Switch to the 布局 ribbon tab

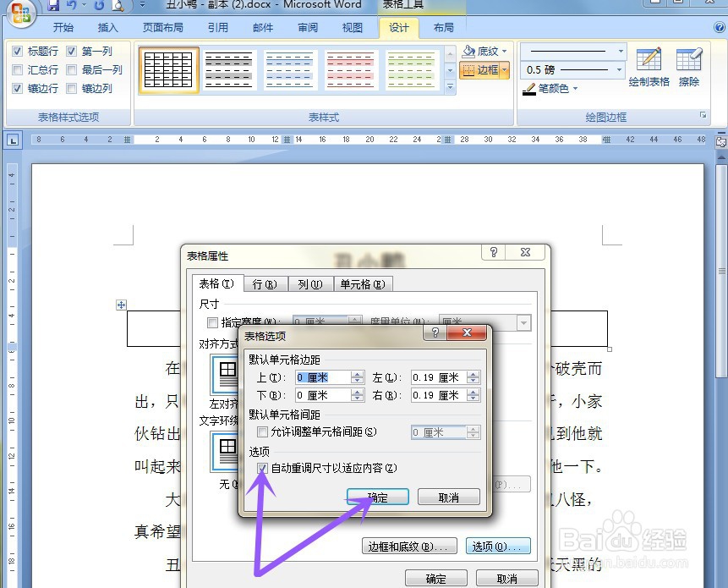441,27
